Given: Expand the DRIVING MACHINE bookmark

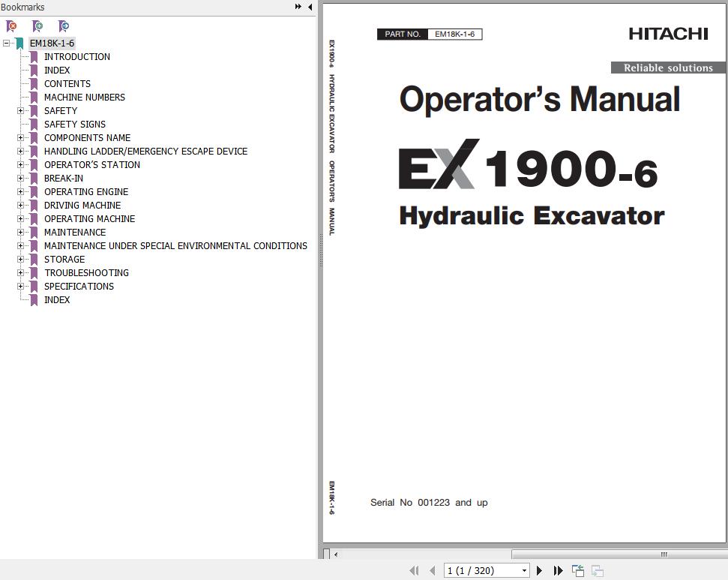Looking at the screenshot, I should tap(20, 205).
